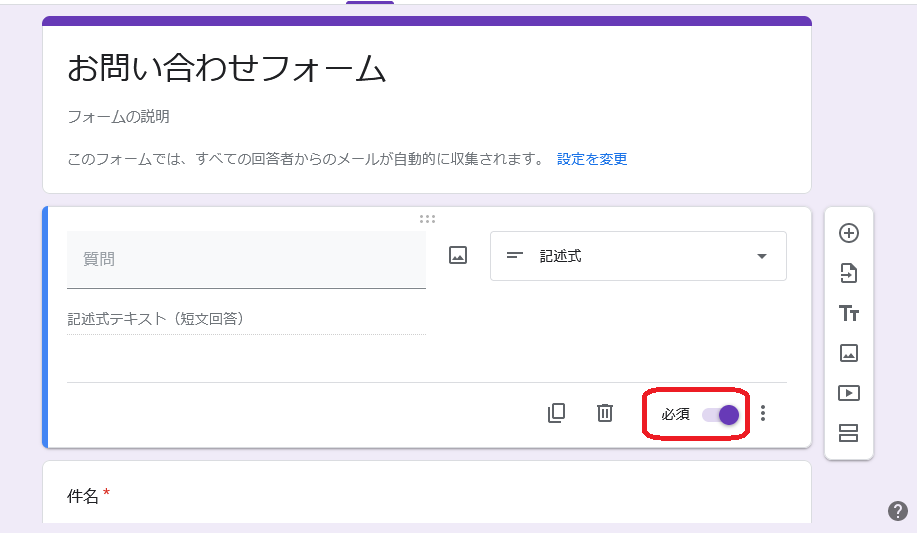Delete the current question
Image resolution: width=917 pixels, height=533 pixels.
click(605, 413)
